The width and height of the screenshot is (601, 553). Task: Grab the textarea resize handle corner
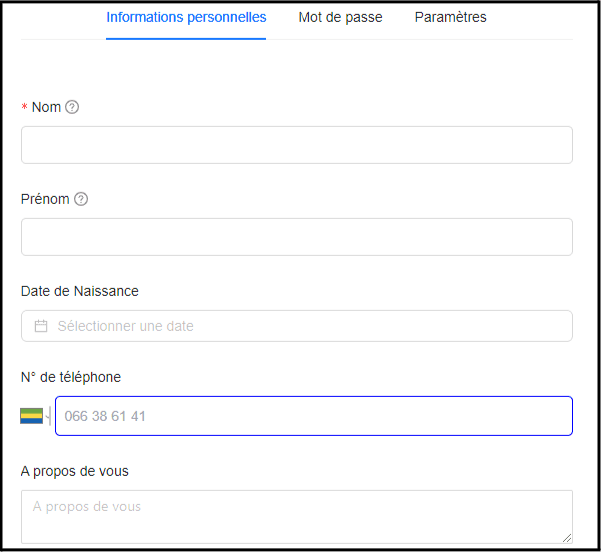click(567, 538)
